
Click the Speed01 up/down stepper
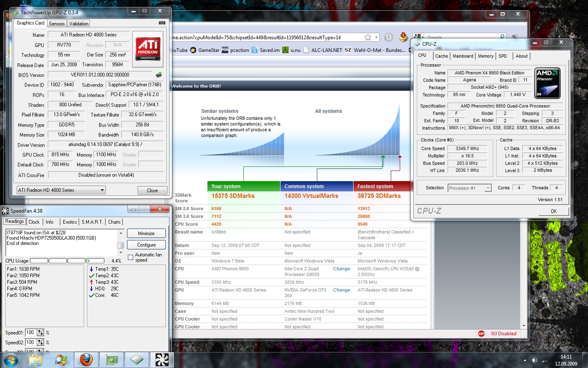pos(40,332)
